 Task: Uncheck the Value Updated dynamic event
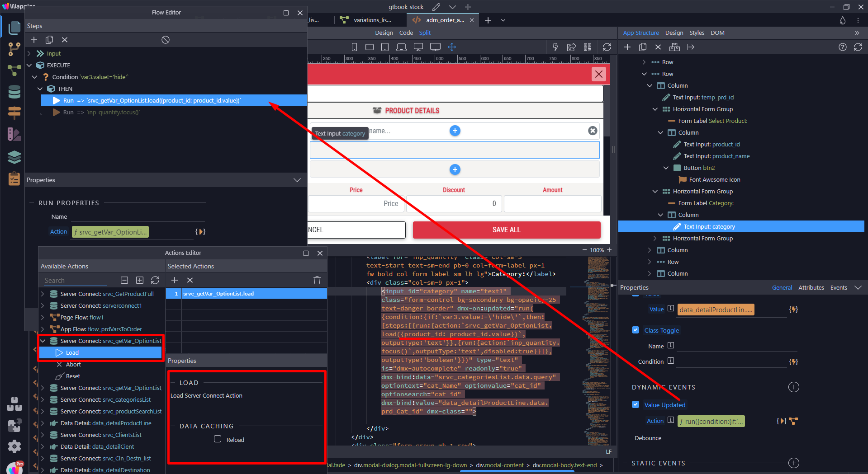tap(636, 404)
